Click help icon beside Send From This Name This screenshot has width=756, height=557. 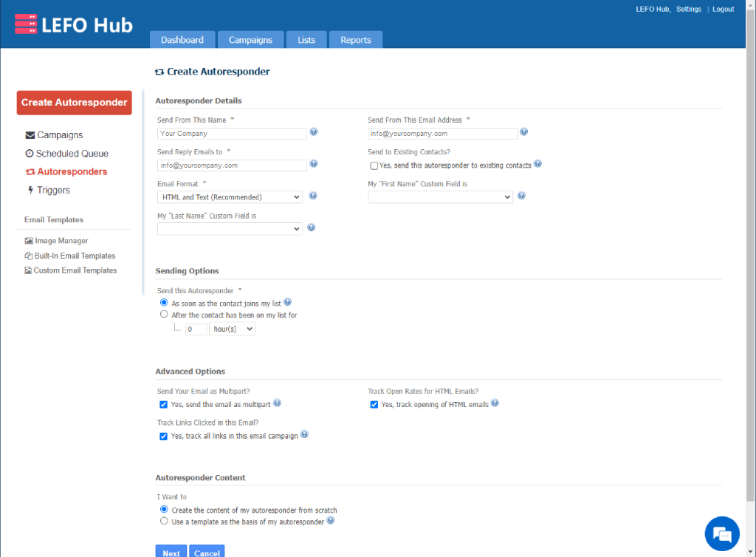pyautogui.click(x=314, y=132)
